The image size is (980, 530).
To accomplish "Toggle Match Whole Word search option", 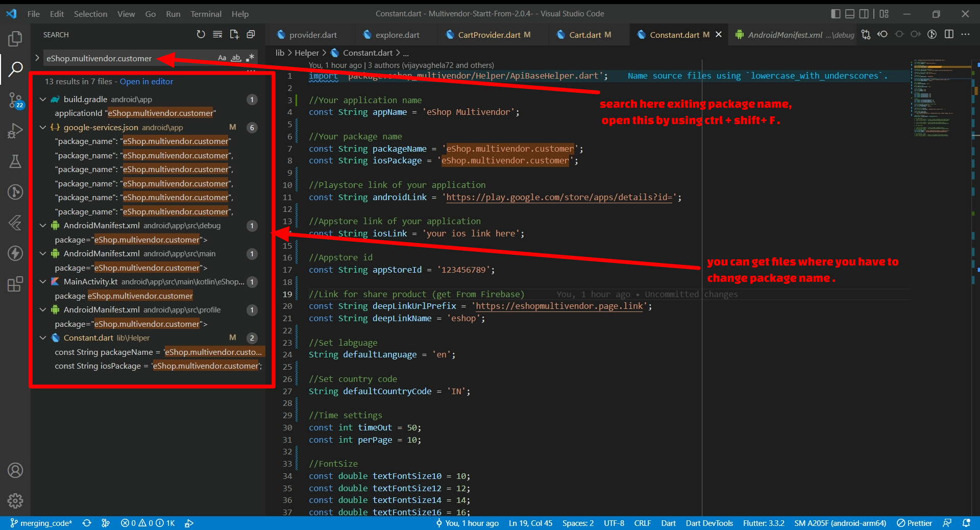I will click(236, 58).
